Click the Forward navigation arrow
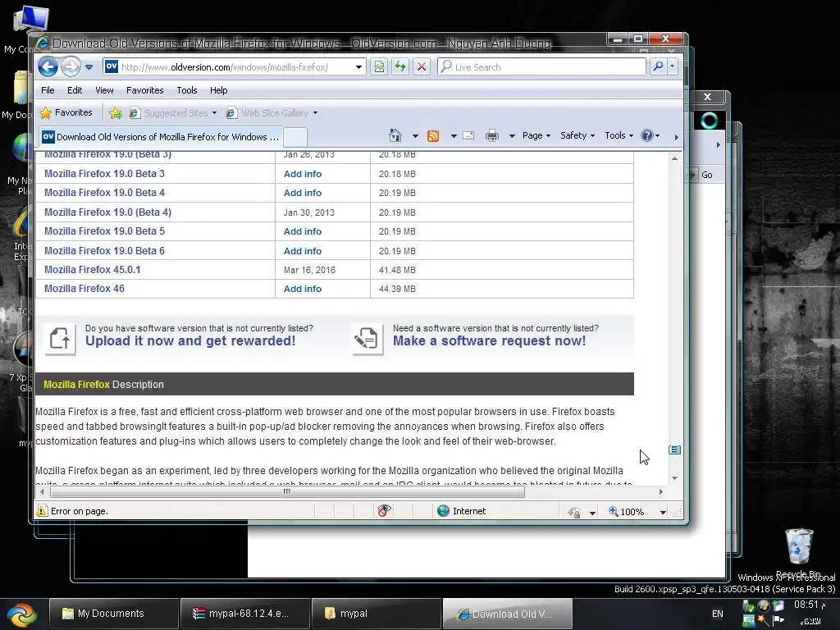 pyautogui.click(x=71, y=67)
